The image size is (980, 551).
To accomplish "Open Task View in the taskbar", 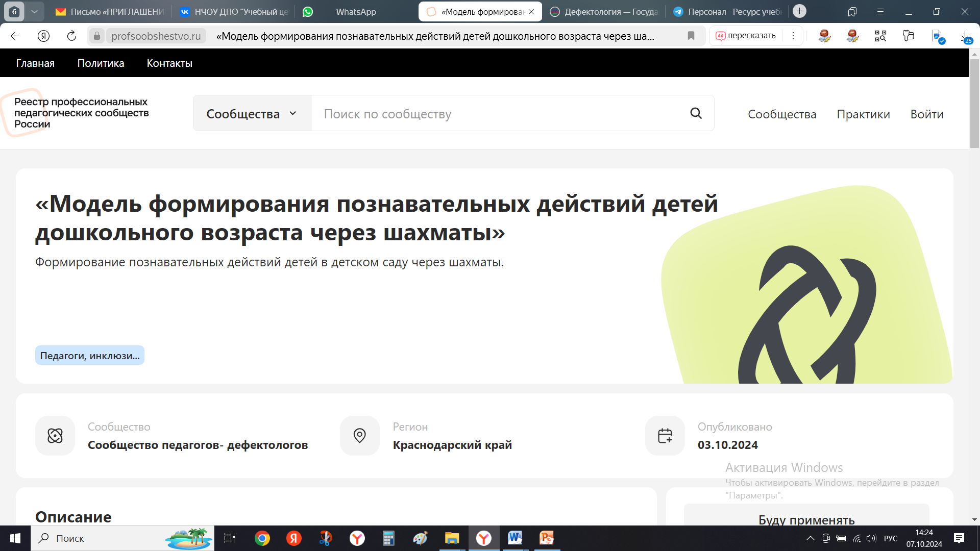I will [x=230, y=538].
